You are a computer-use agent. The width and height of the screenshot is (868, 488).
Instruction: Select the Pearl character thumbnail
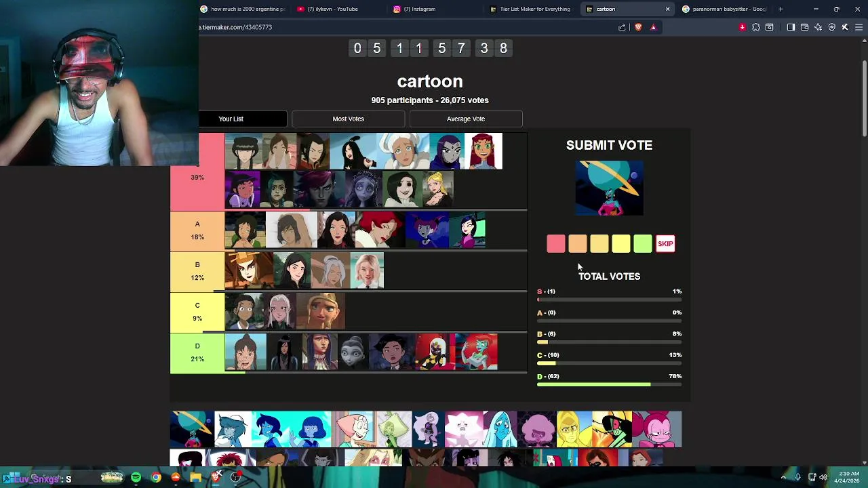coord(353,429)
